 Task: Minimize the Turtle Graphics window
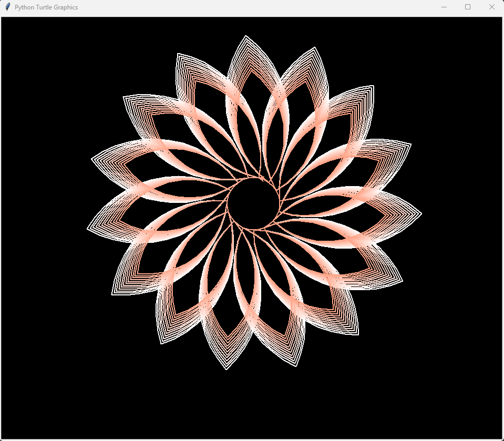point(444,7)
